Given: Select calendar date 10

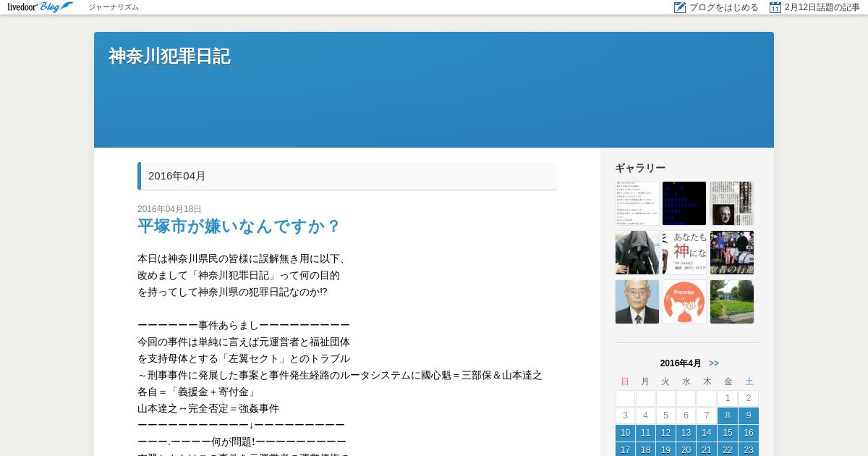Looking at the screenshot, I should [626, 433].
